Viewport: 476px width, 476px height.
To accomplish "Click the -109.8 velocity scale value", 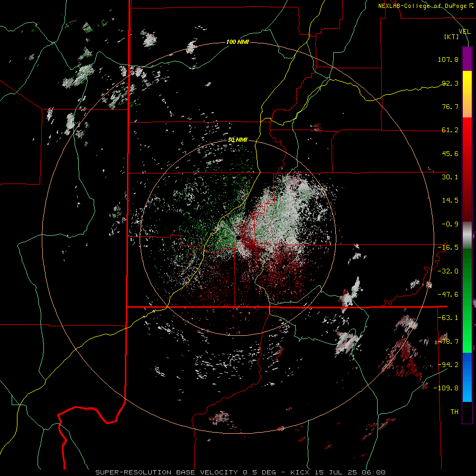I will 446,388.
